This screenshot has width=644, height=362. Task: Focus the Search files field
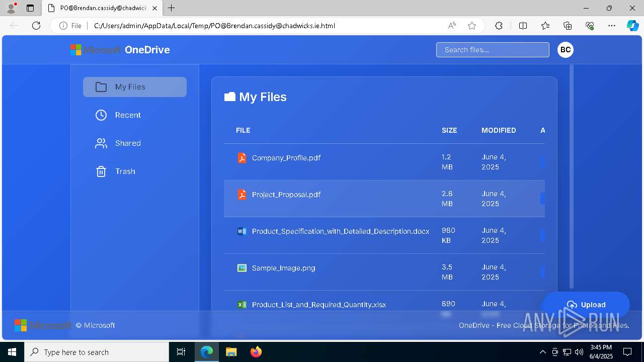click(493, 50)
